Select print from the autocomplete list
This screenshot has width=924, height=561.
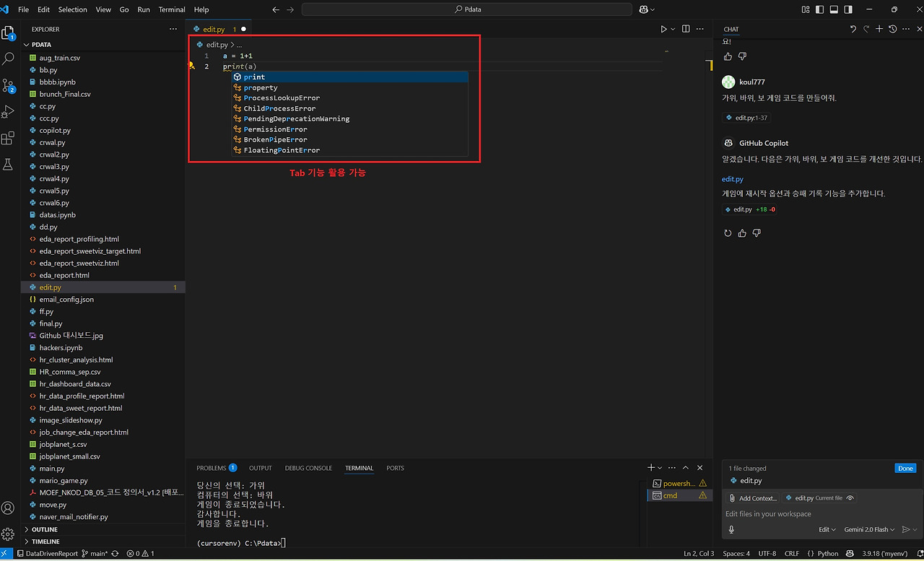tap(254, 77)
